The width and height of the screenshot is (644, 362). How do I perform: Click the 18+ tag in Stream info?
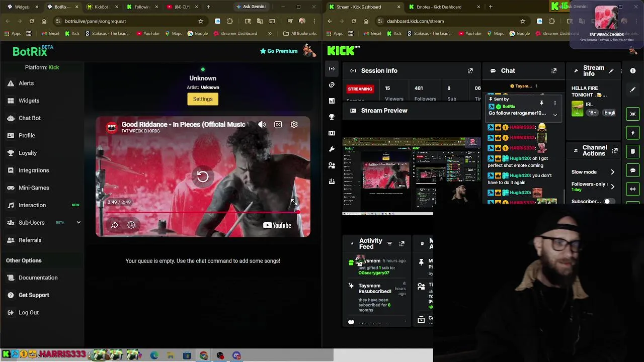click(x=593, y=113)
